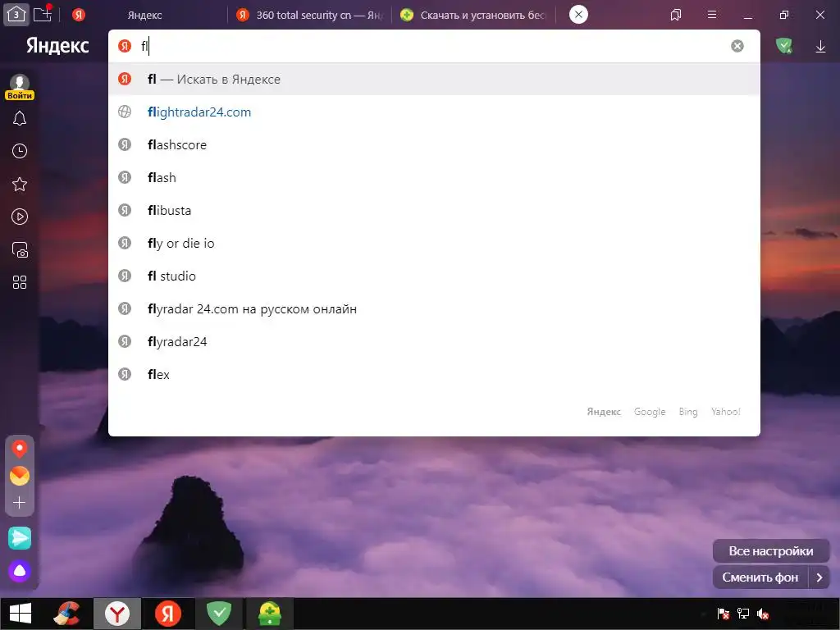Open the services grid icon in sidebar

click(x=20, y=282)
